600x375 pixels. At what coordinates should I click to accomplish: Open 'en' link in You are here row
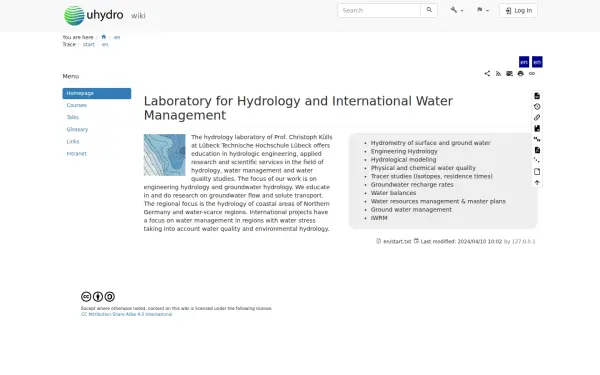point(117,37)
